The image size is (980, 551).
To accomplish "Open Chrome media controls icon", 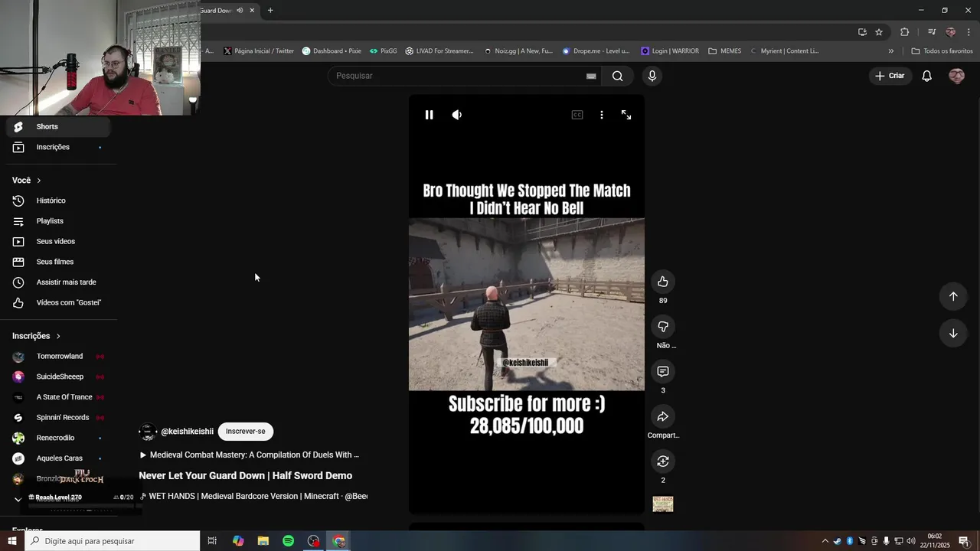I will click(x=932, y=32).
